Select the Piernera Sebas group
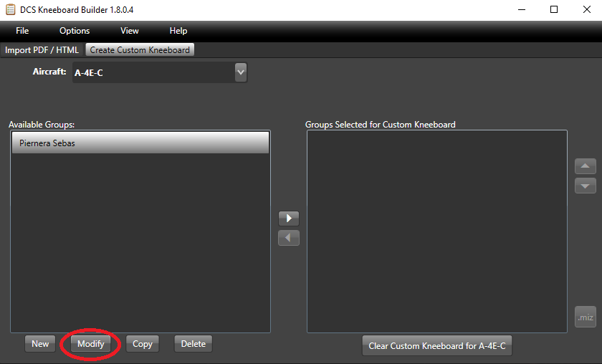 pos(140,143)
